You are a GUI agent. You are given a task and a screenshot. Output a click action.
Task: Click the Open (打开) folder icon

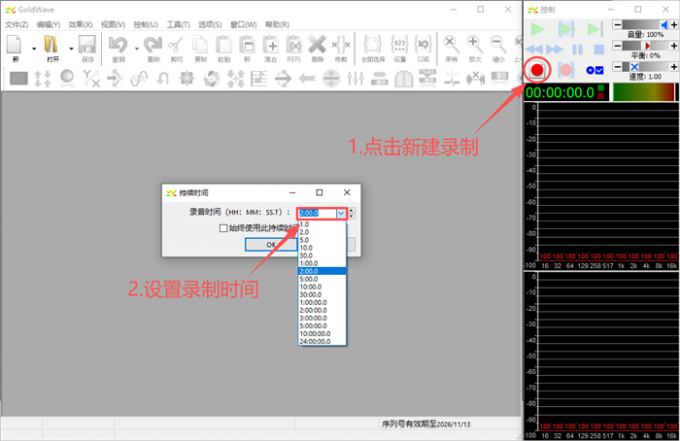(x=52, y=45)
